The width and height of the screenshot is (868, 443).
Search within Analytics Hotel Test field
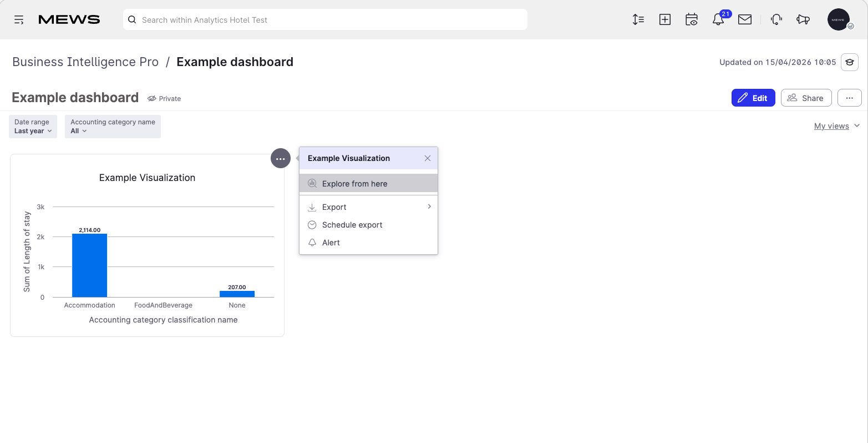pyautogui.click(x=325, y=20)
